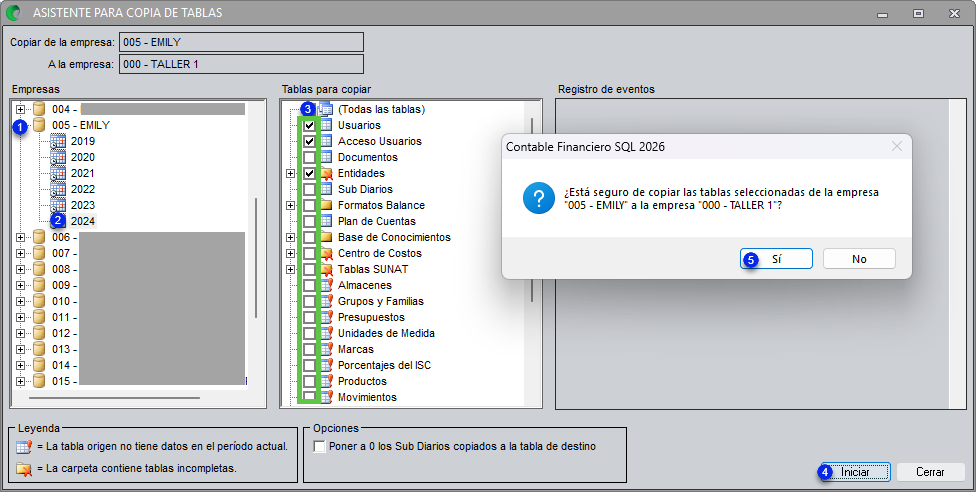The width and height of the screenshot is (976, 492).
Task: Click the Empresas horizontal scrollbar
Action: pos(114,397)
